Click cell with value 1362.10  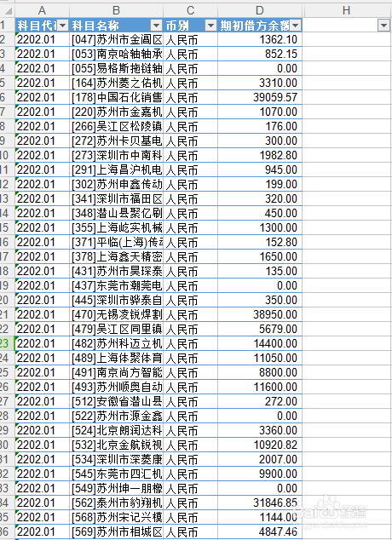click(260, 39)
